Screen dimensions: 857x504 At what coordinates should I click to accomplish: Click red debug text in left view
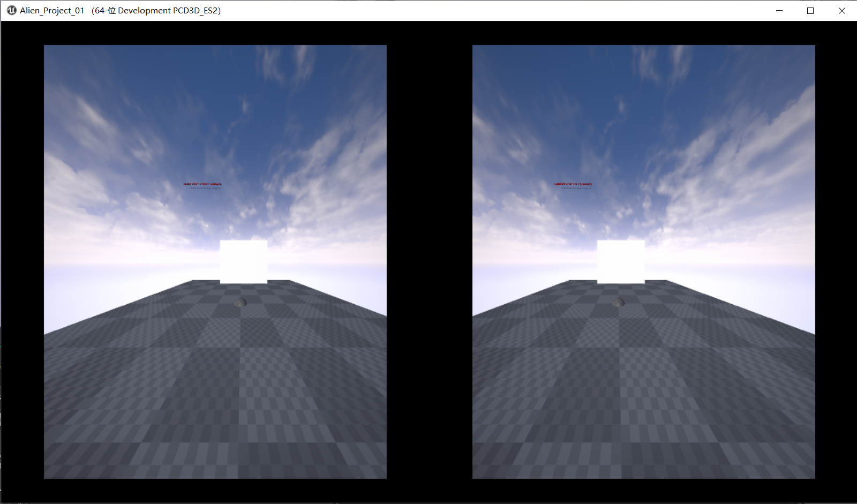pos(202,184)
